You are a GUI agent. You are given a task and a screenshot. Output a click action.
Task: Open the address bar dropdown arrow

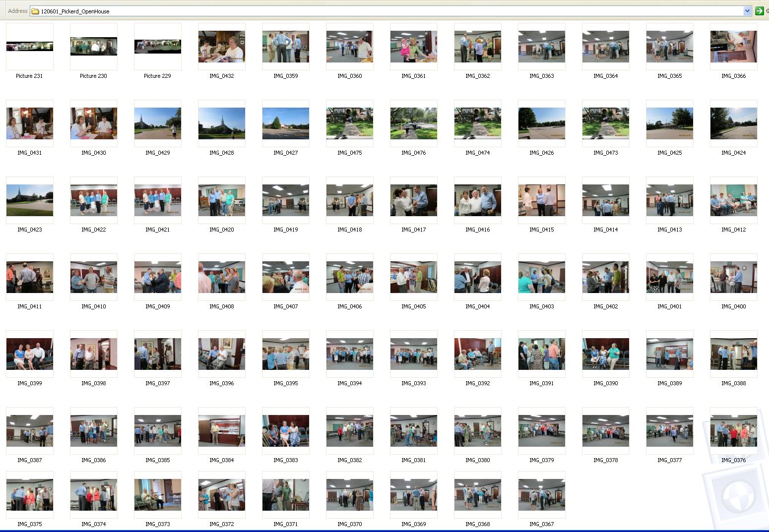point(747,11)
